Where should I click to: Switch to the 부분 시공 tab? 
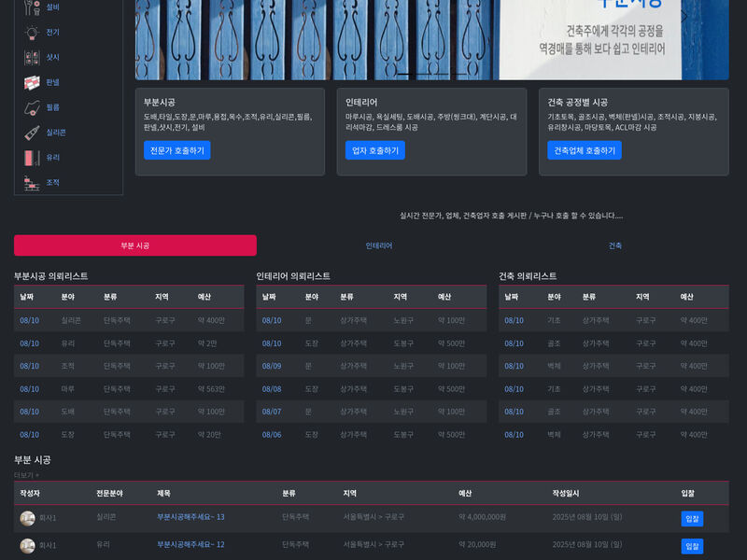(x=135, y=245)
